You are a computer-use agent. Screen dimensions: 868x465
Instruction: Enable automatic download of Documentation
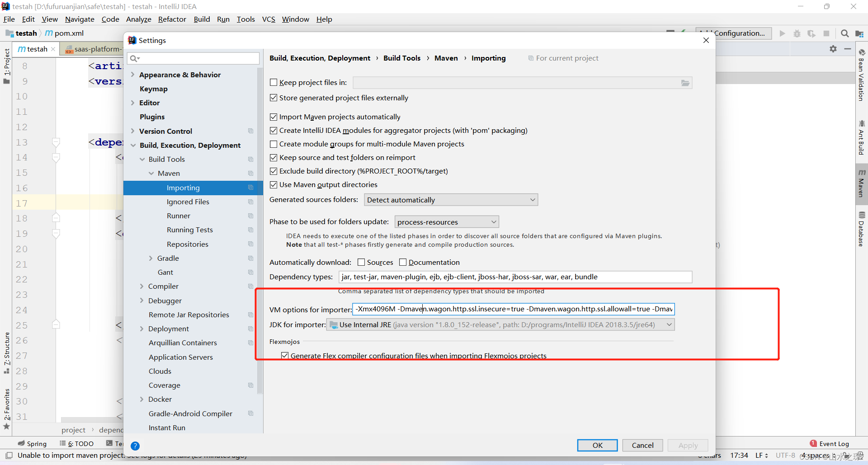coord(403,262)
